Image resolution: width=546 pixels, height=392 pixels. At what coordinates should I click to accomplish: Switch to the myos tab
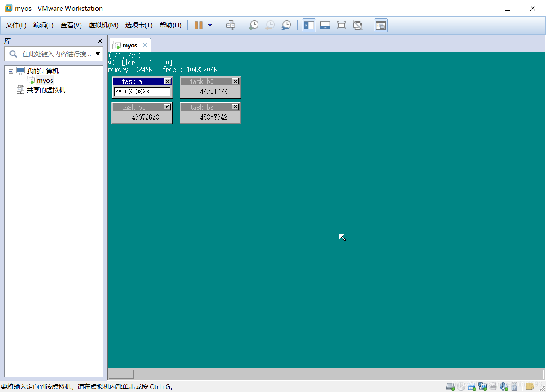[x=130, y=45]
